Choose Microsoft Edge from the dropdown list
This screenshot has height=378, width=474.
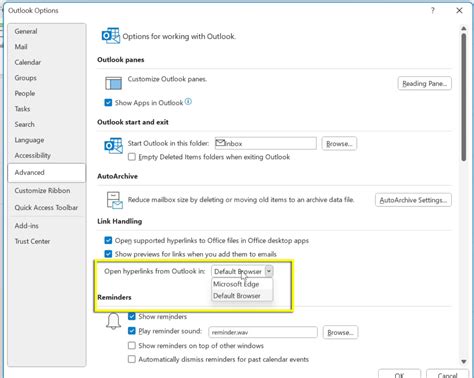click(242, 284)
